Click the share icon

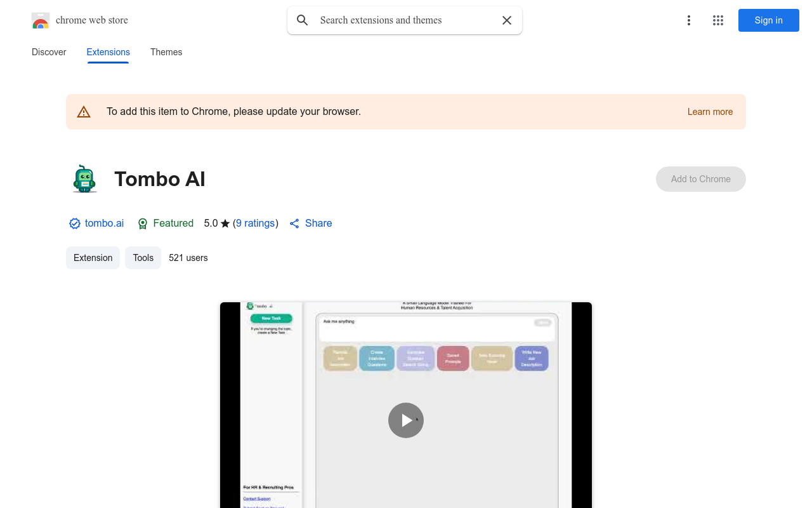(x=294, y=224)
